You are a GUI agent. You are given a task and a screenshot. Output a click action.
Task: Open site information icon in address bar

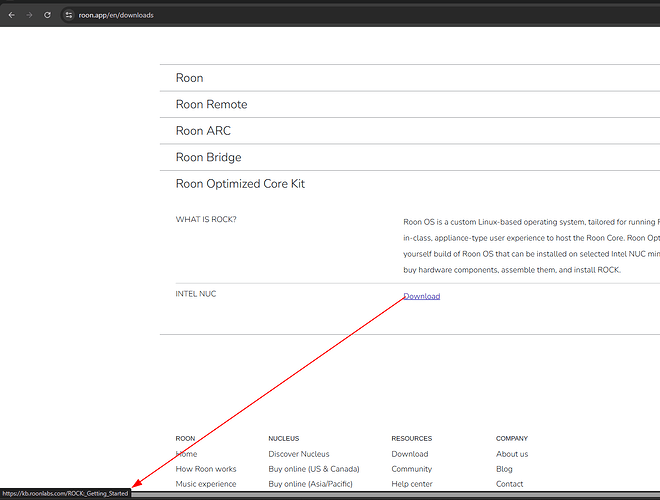click(x=69, y=15)
